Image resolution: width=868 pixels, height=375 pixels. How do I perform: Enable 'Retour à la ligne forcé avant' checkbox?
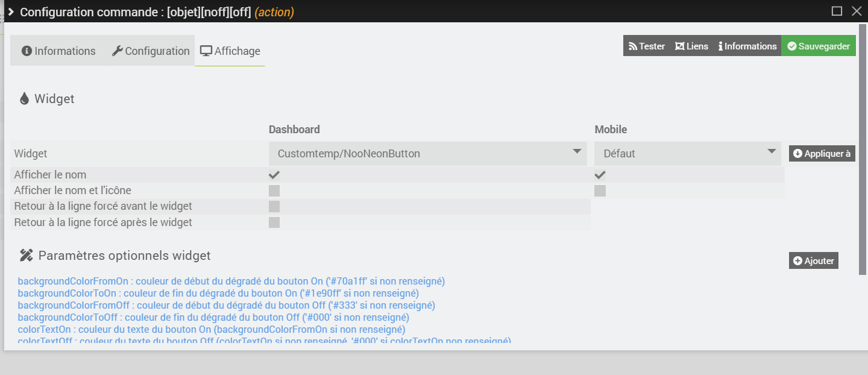(x=274, y=206)
